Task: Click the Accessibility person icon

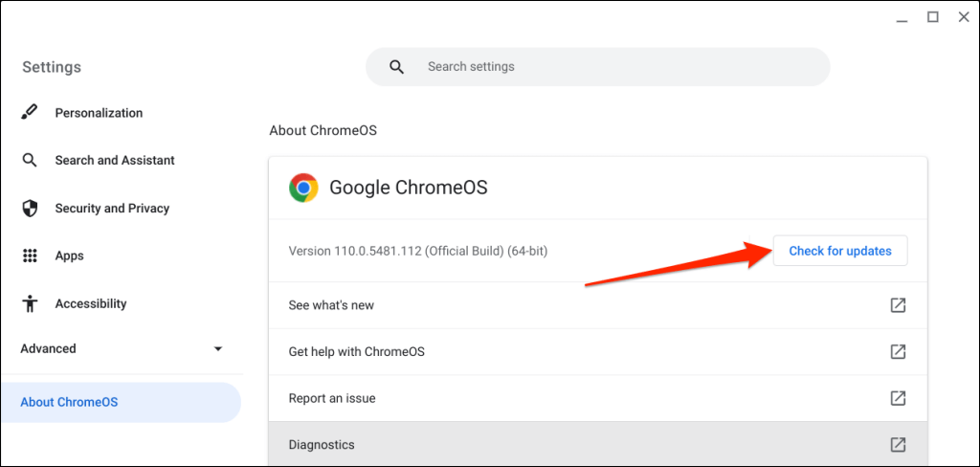Action: 30,304
